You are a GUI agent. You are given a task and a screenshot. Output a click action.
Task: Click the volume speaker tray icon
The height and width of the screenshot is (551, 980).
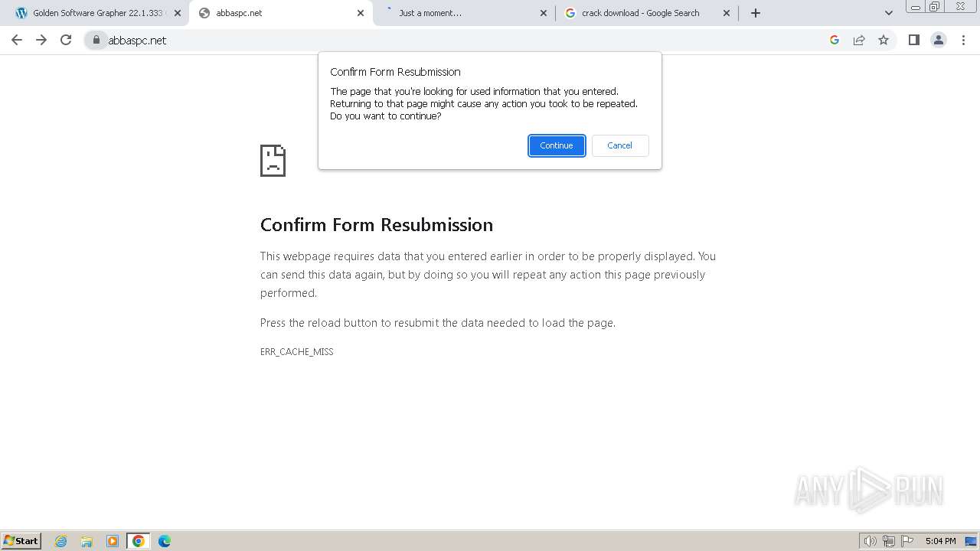pyautogui.click(x=870, y=541)
